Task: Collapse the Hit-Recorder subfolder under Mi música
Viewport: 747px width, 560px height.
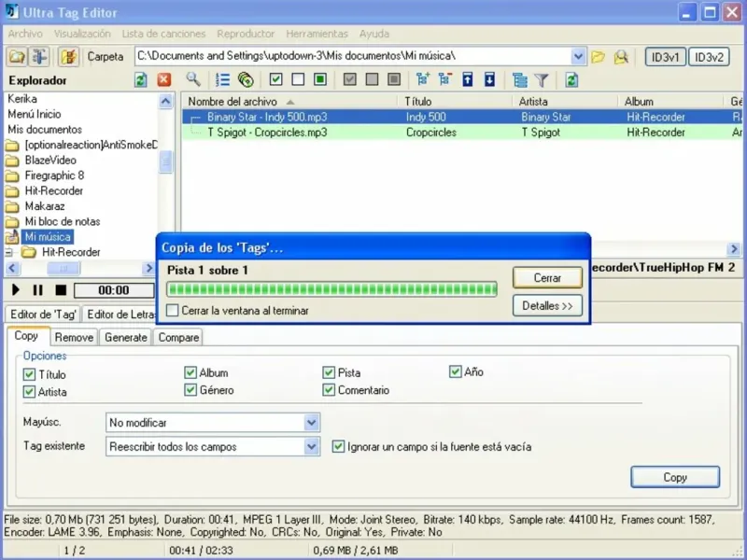Action: [8, 252]
